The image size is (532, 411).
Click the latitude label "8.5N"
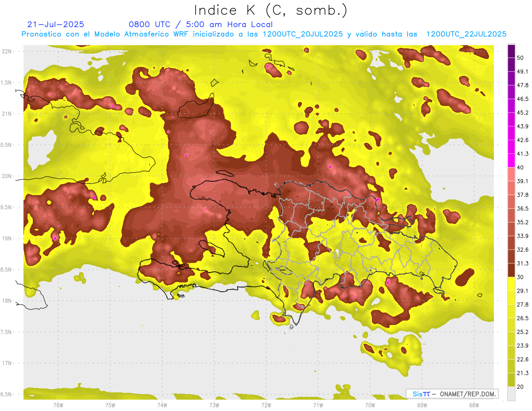pyautogui.click(x=7, y=270)
